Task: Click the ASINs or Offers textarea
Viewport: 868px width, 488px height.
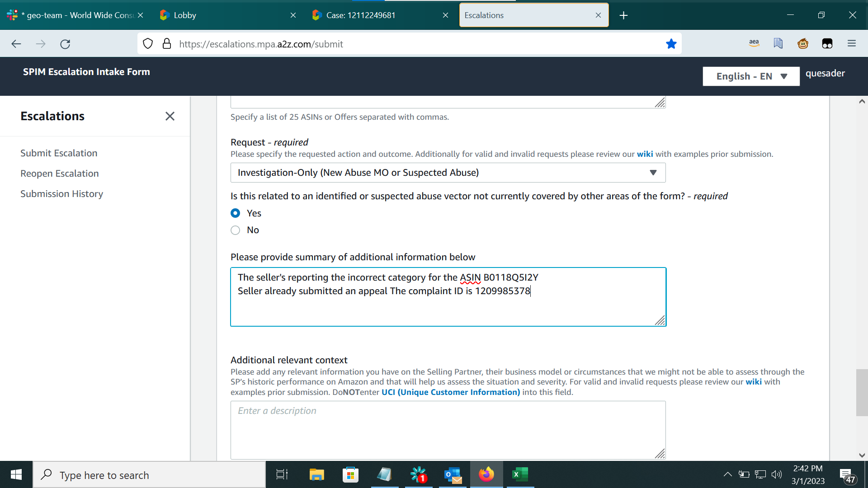Action: pos(448,102)
